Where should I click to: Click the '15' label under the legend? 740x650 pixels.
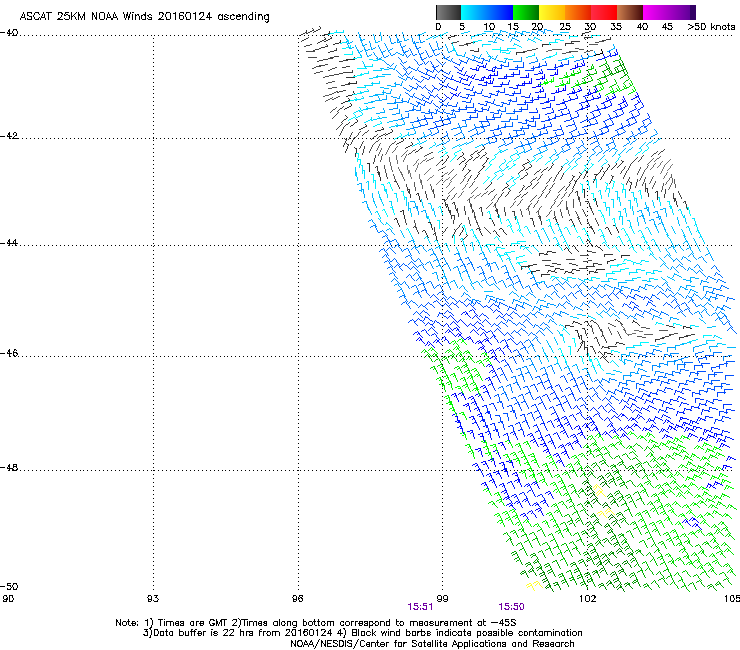[513, 27]
